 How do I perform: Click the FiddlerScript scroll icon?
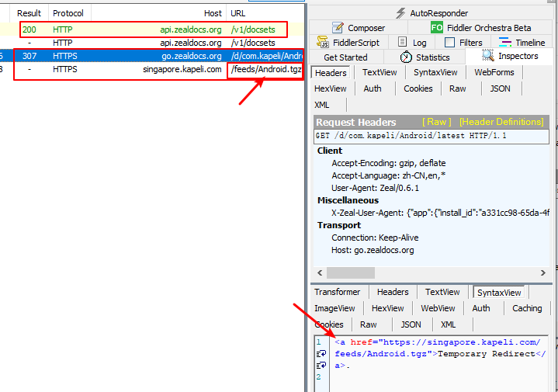point(323,43)
